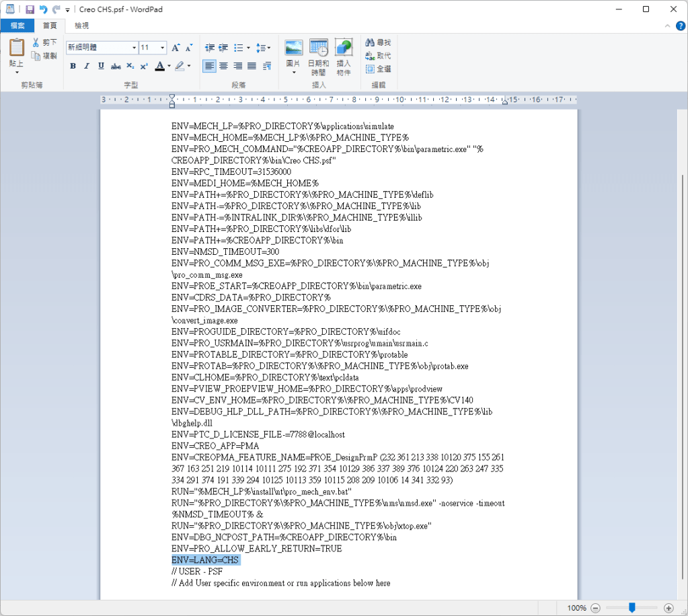The width and height of the screenshot is (688, 616).
Task: Click the insert object icon
Action: click(344, 48)
